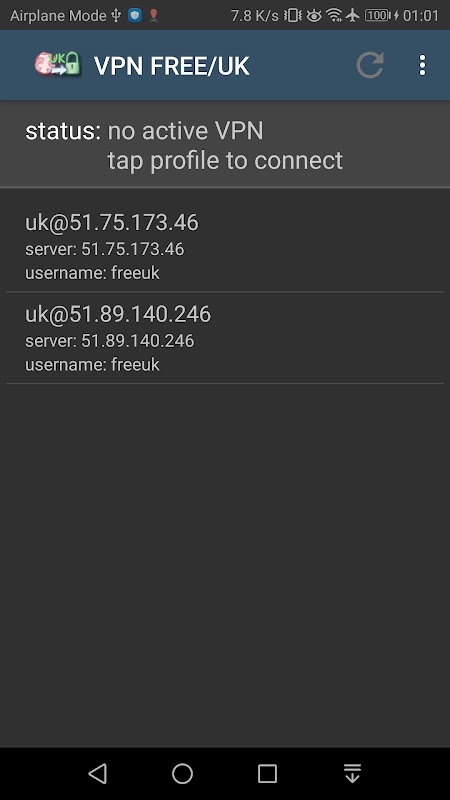Tap the Wi-Fi icon in status bar
450x800 pixels.
pos(334,15)
